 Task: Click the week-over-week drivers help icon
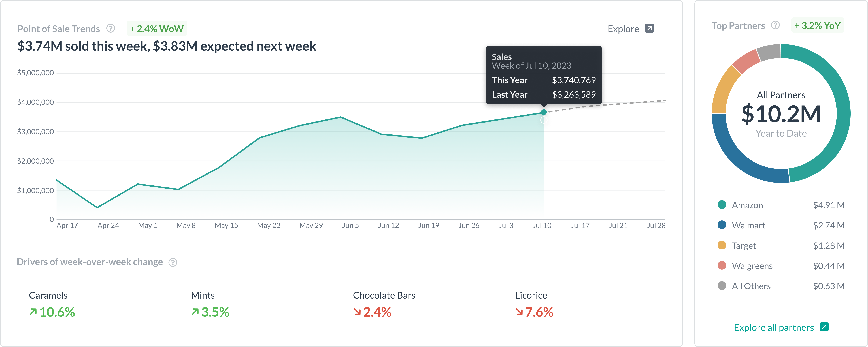click(173, 262)
